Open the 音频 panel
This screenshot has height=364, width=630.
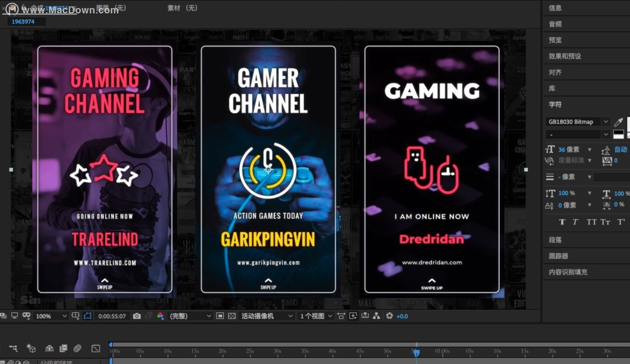tap(555, 24)
